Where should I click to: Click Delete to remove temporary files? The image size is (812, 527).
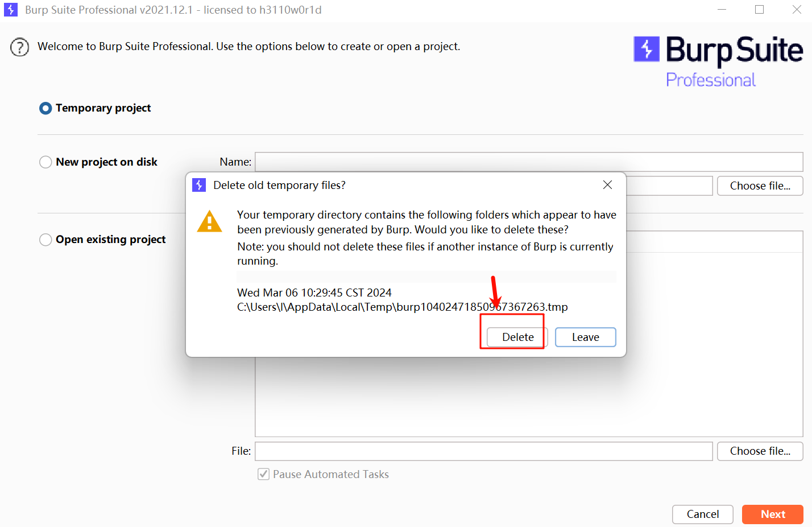click(517, 337)
